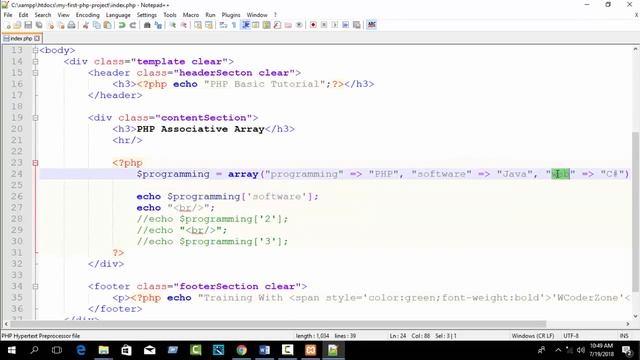
Task: Toggle Synchronize Horizontal Scrolling icon
Action: pyautogui.click(x=209, y=25)
